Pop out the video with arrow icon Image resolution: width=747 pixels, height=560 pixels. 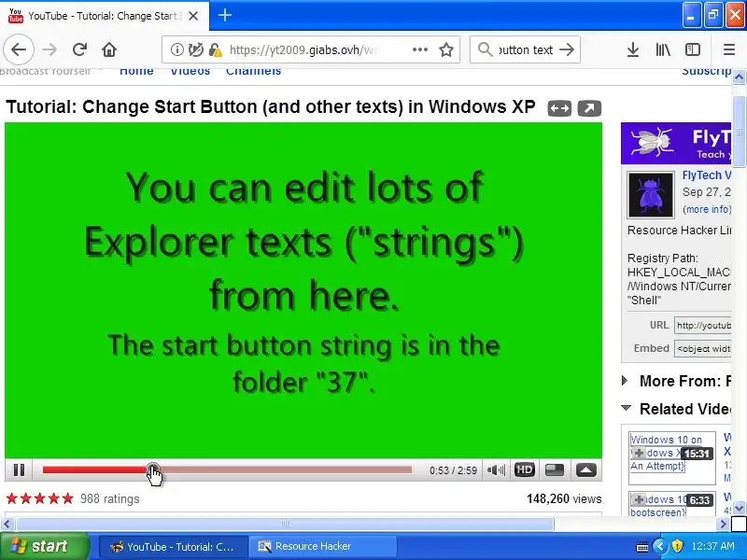click(x=589, y=108)
